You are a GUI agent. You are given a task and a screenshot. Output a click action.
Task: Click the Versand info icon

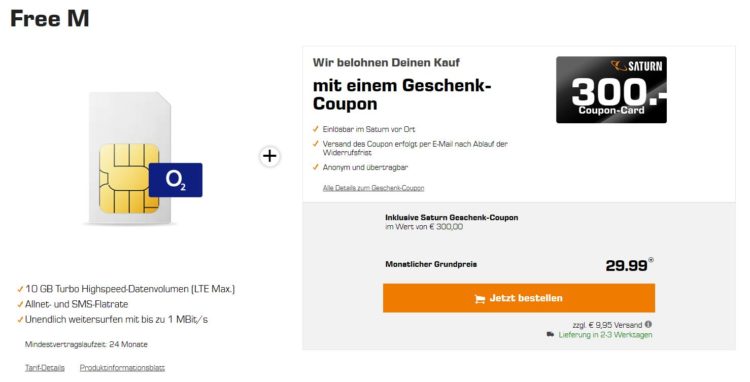click(x=648, y=324)
